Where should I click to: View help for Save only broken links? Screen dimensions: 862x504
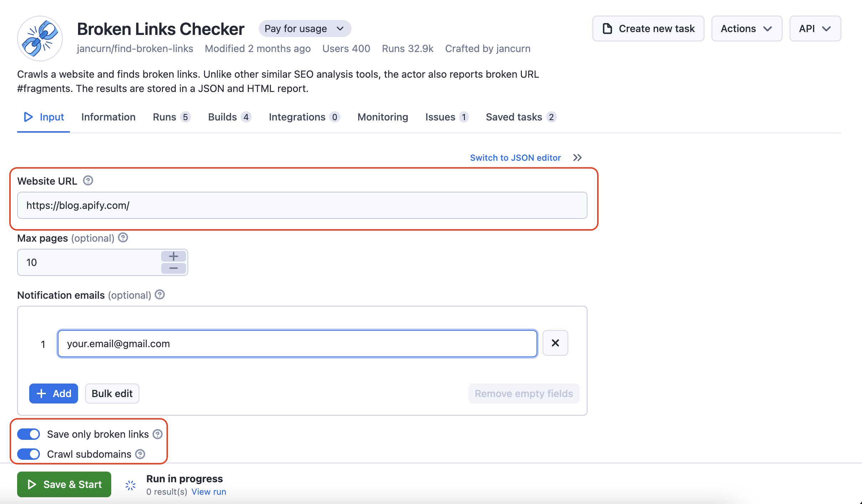click(x=157, y=434)
